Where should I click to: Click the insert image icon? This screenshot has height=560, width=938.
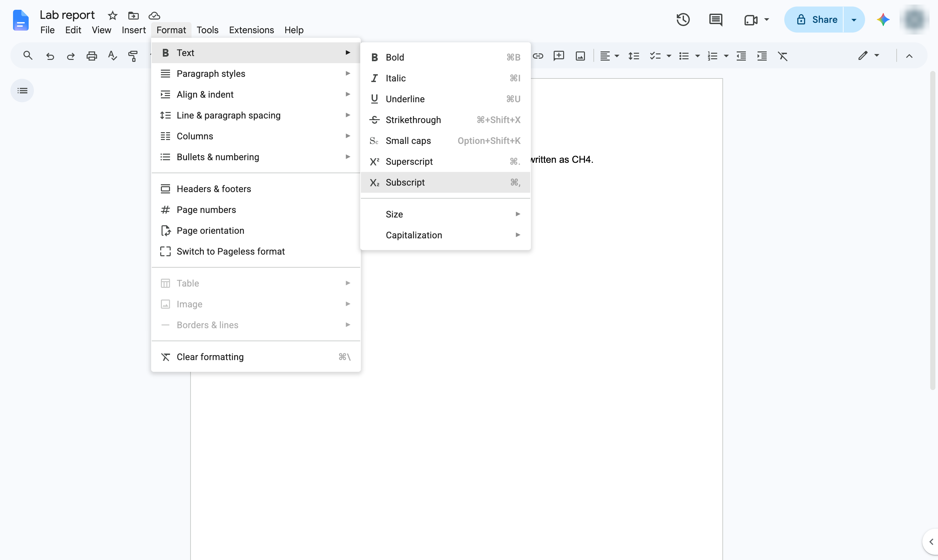click(x=580, y=56)
